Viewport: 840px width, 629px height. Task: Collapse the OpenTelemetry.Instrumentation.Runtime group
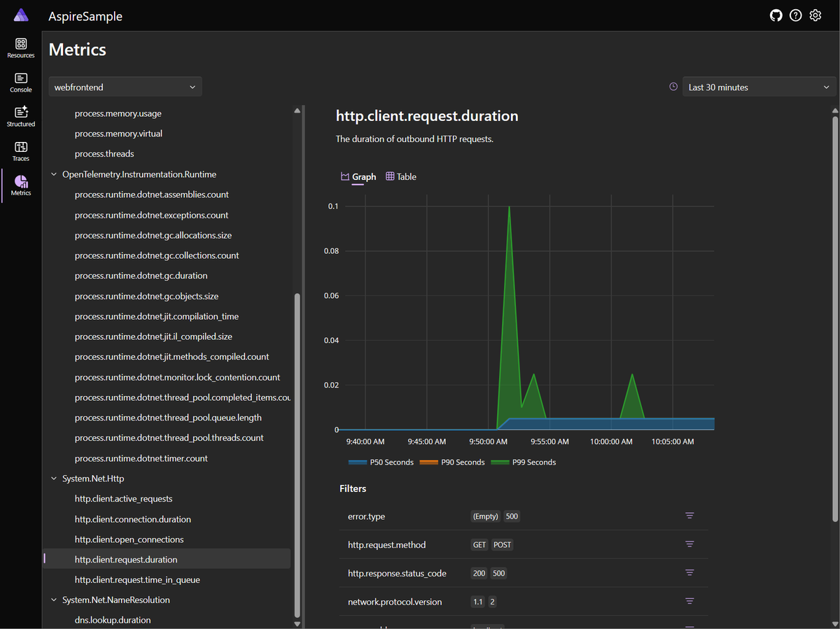[54, 174]
